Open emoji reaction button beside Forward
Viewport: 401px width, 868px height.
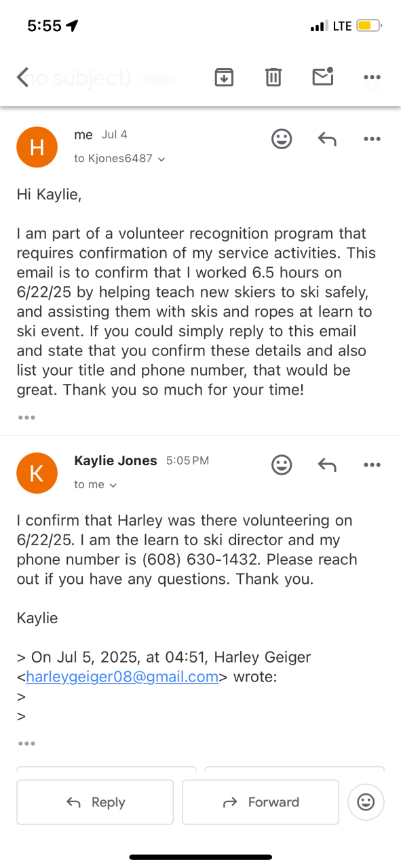366,802
